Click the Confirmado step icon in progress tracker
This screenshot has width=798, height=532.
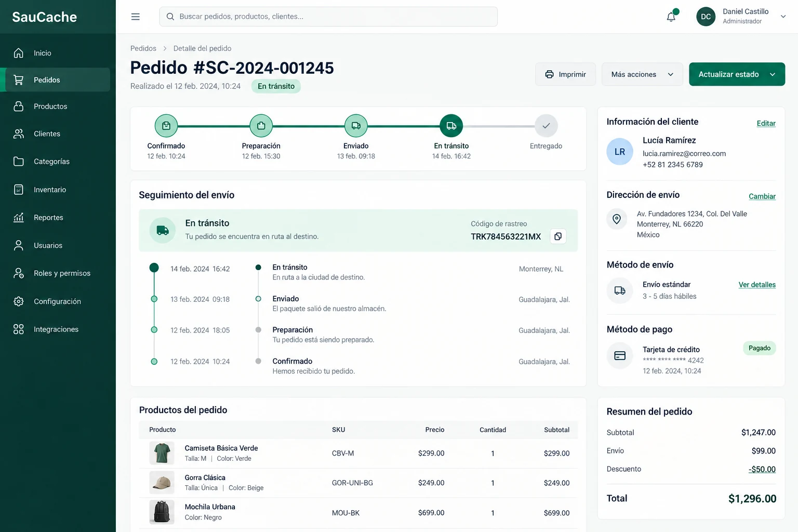coord(166,126)
